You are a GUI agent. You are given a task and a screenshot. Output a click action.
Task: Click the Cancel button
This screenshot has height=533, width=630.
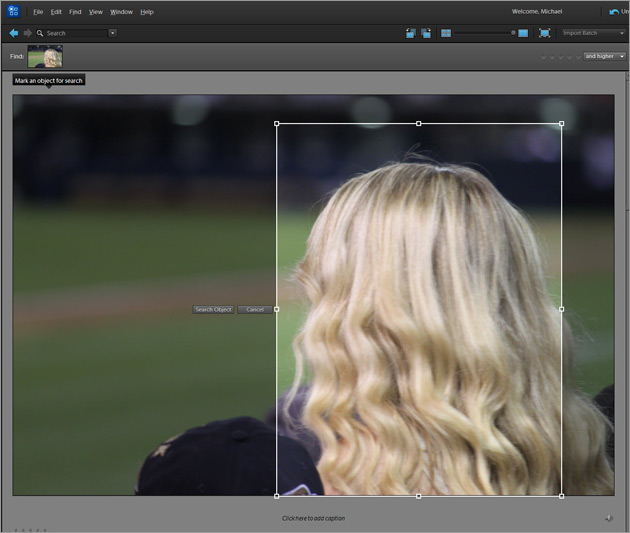click(x=255, y=310)
